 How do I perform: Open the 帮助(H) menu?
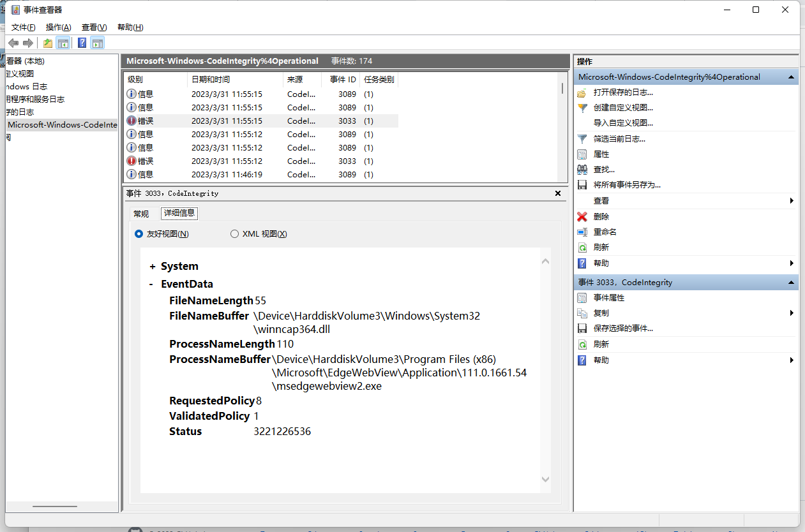(x=130, y=27)
